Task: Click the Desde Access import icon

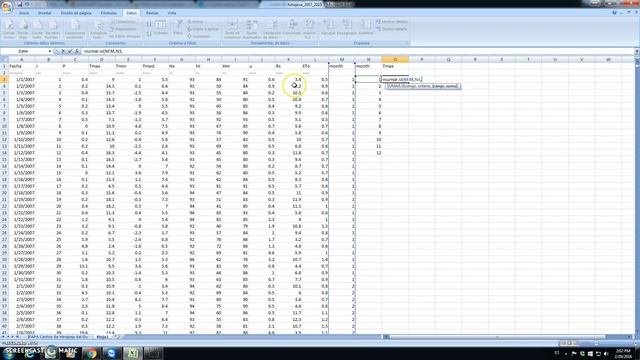Action: (x=9, y=29)
